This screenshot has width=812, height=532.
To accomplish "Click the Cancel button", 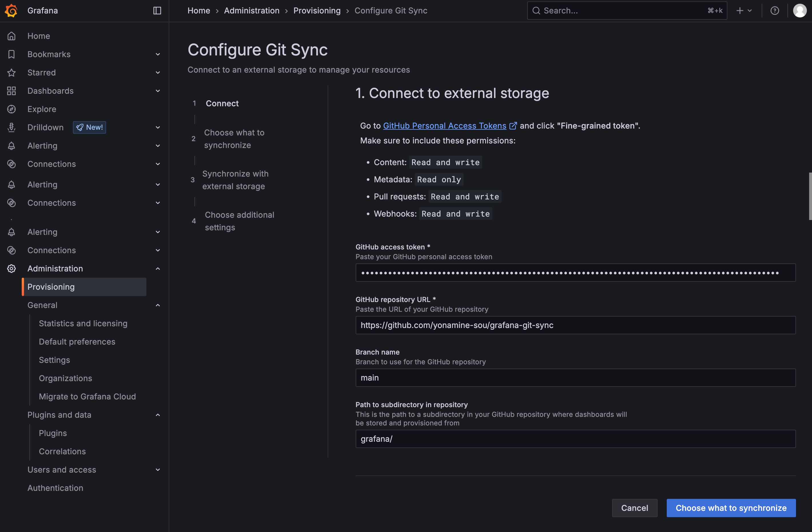I will 634,508.
